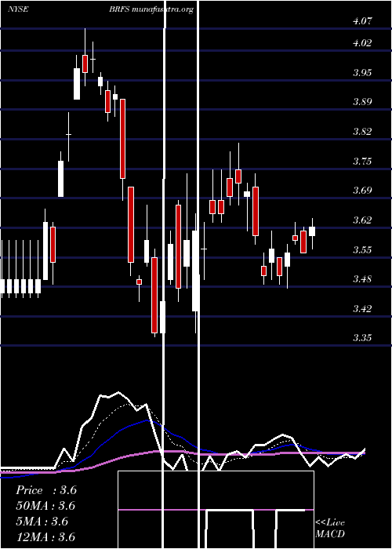
Task: Click the 3.35 price axis value
Action: coord(362,338)
